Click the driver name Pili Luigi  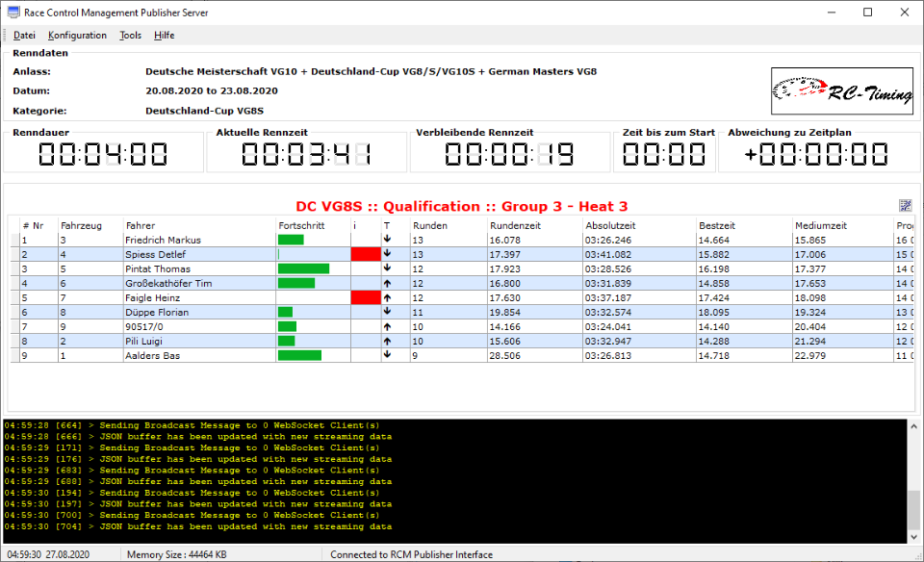[x=143, y=341]
